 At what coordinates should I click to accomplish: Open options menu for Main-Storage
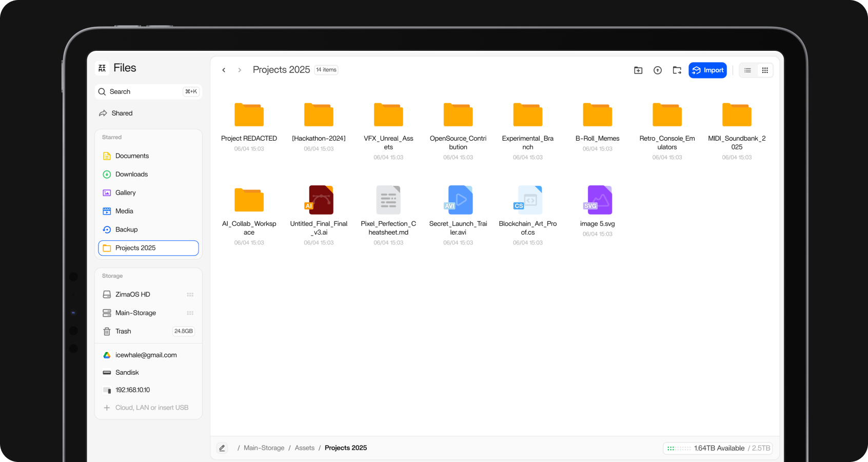click(x=190, y=313)
